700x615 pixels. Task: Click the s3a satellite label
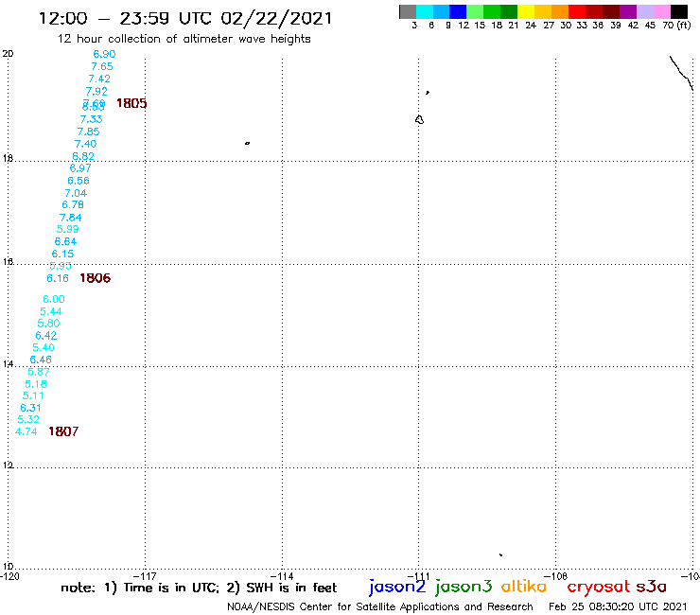(652, 587)
